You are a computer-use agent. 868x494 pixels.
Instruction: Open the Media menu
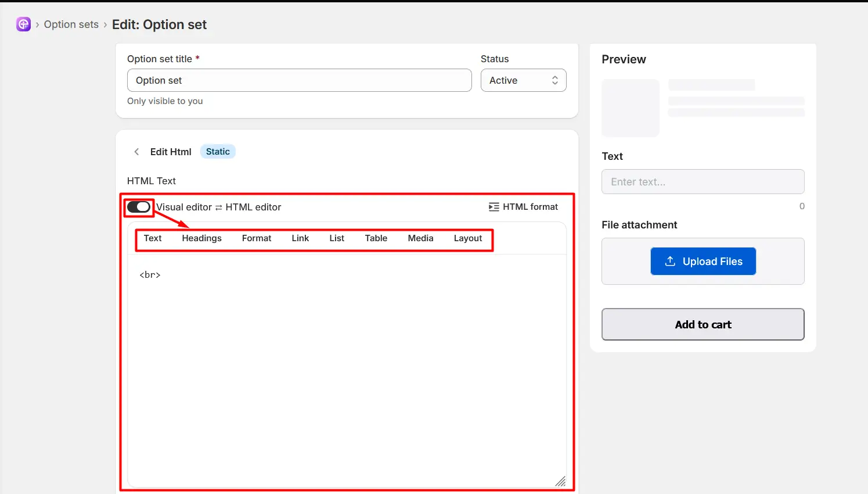click(x=420, y=238)
